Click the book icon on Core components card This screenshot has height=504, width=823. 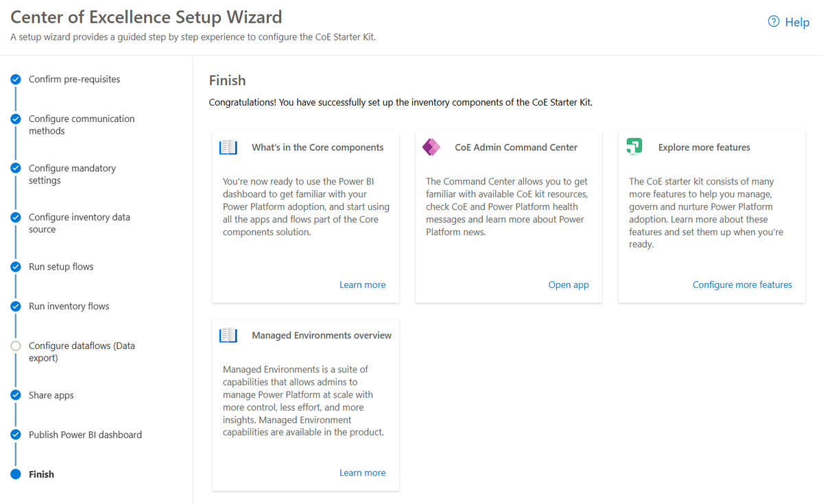pyautogui.click(x=228, y=147)
